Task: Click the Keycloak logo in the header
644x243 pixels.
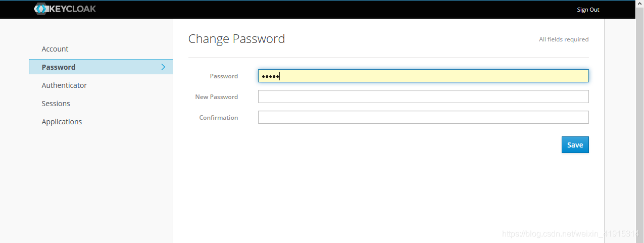Action: [x=65, y=9]
